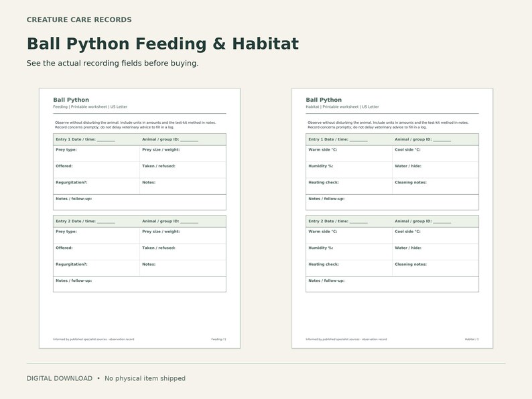Click 'See the actual recording fields before buying.'
The width and height of the screenshot is (532, 399).
[113, 64]
